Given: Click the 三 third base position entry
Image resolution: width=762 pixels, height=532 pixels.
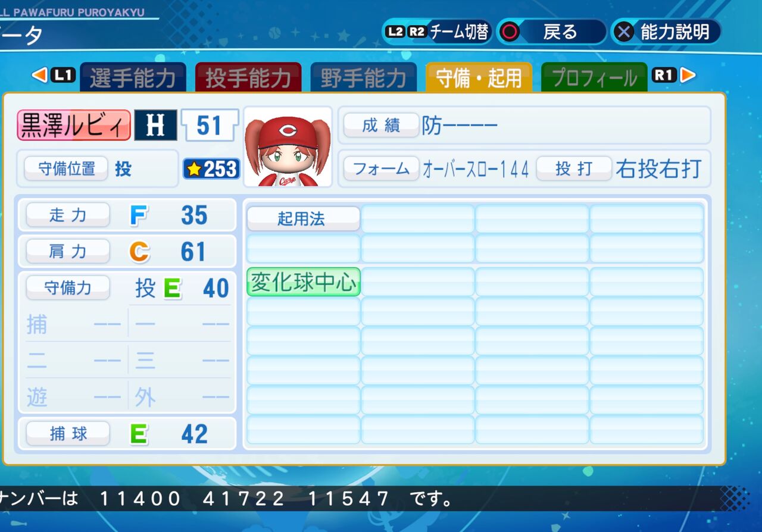Looking at the screenshot, I should click(182, 361).
